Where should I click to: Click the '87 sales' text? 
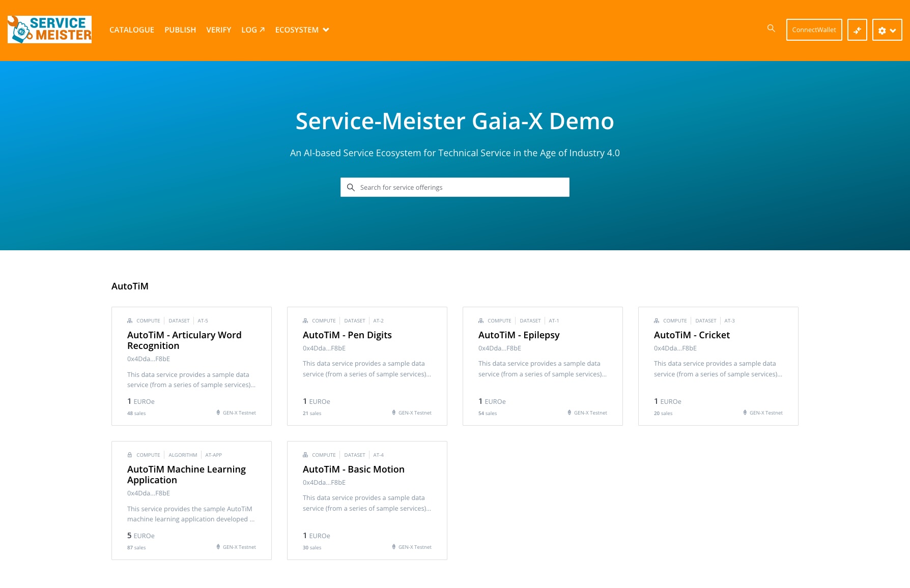point(136,548)
